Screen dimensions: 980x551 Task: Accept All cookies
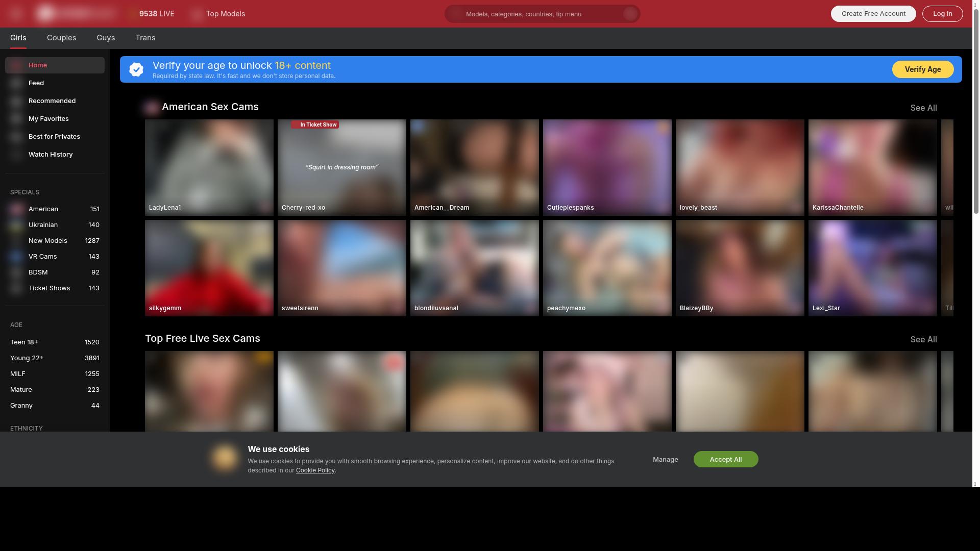click(725, 459)
